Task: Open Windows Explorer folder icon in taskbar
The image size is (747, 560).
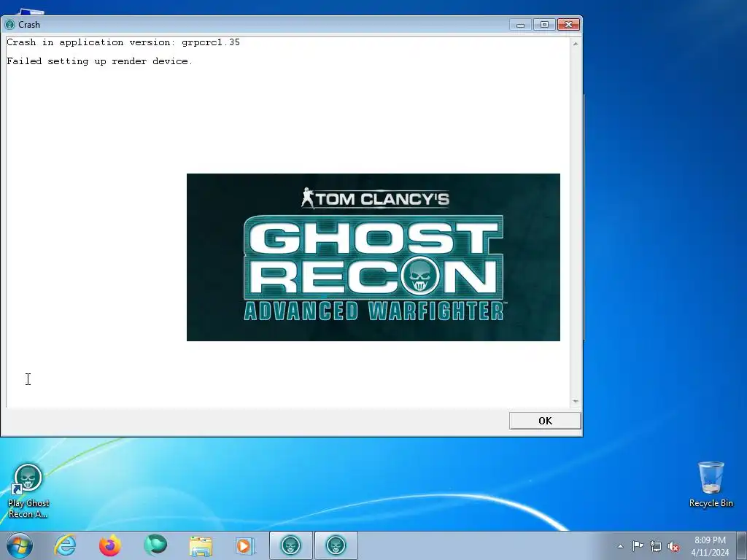Action: pyautogui.click(x=201, y=545)
